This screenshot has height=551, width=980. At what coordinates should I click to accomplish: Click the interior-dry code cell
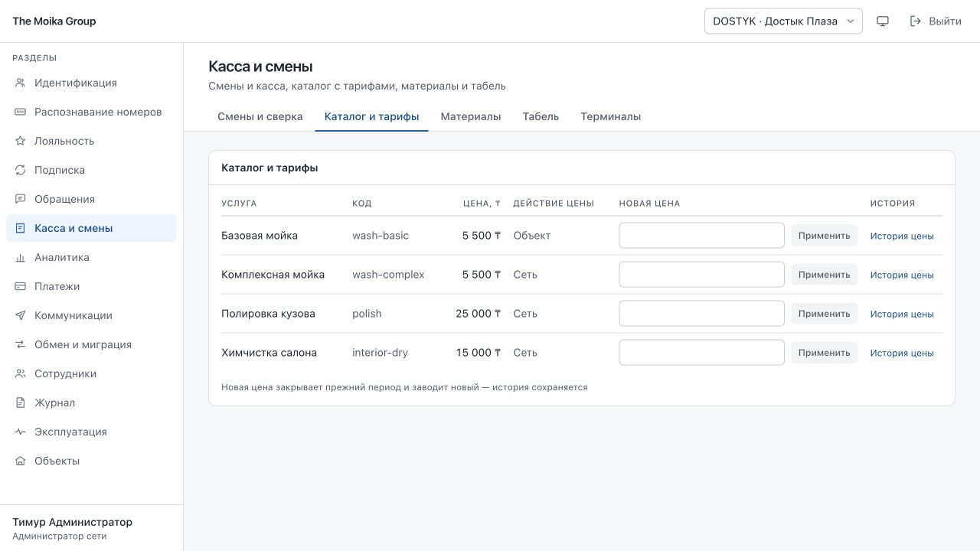click(380, 353)
